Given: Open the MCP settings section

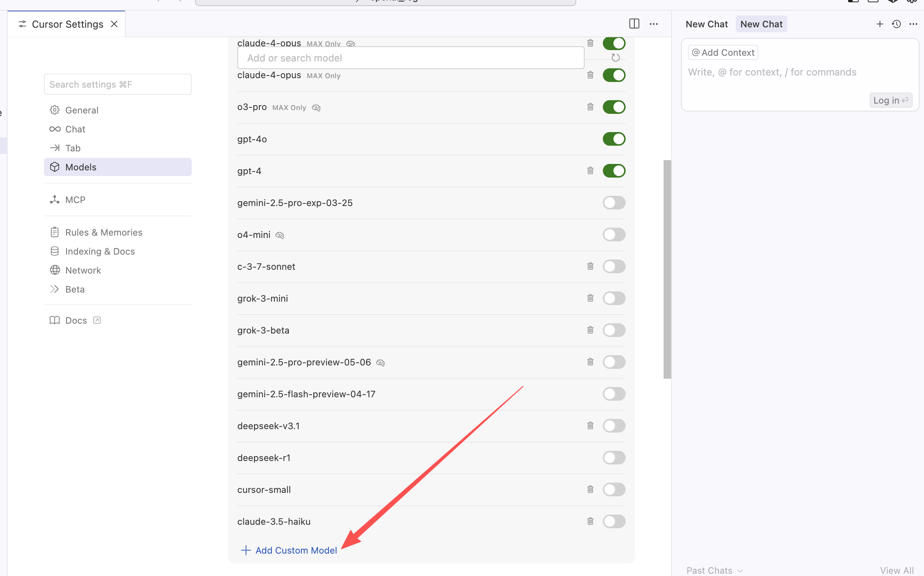Looking at the screenshot, I should pos(75,200).
